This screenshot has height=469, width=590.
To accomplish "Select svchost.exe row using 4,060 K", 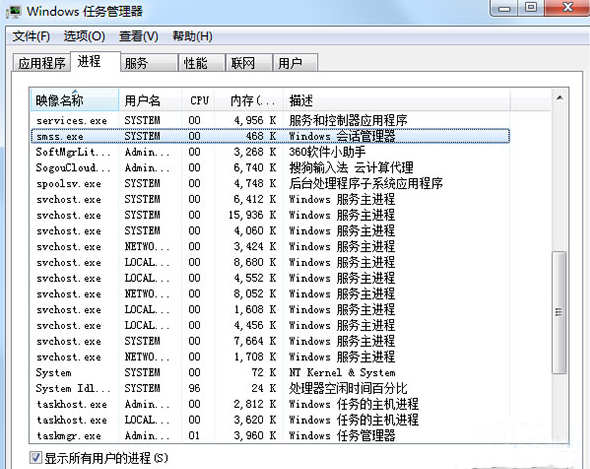I will [x=270, y=231].
